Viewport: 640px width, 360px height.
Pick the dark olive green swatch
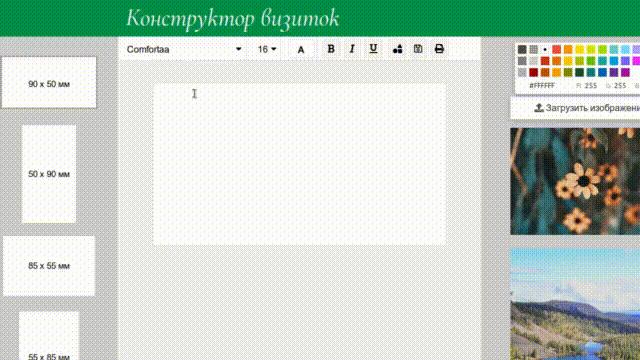tap(568, 72)
